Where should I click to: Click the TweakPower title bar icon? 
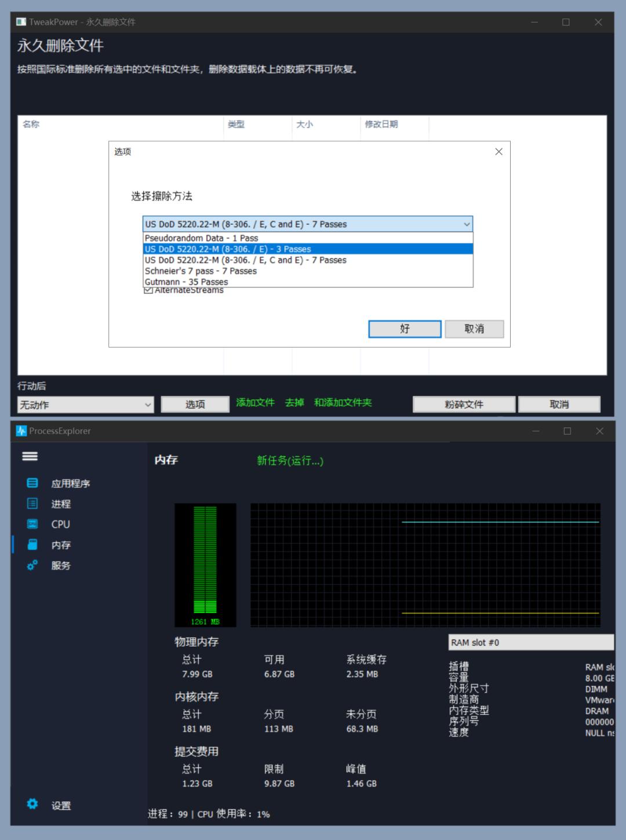[x=21, y=22]
